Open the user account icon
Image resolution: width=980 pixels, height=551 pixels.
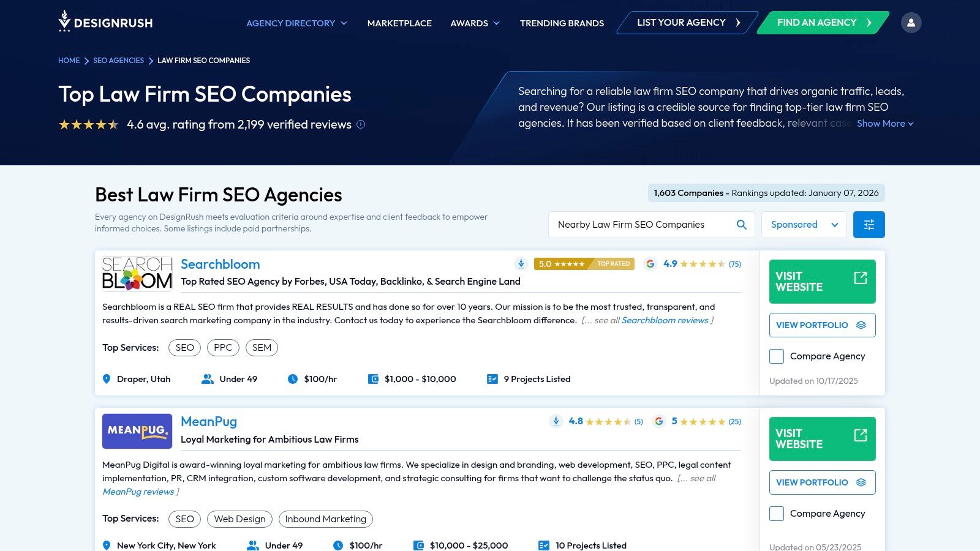(x=911, y=22)
